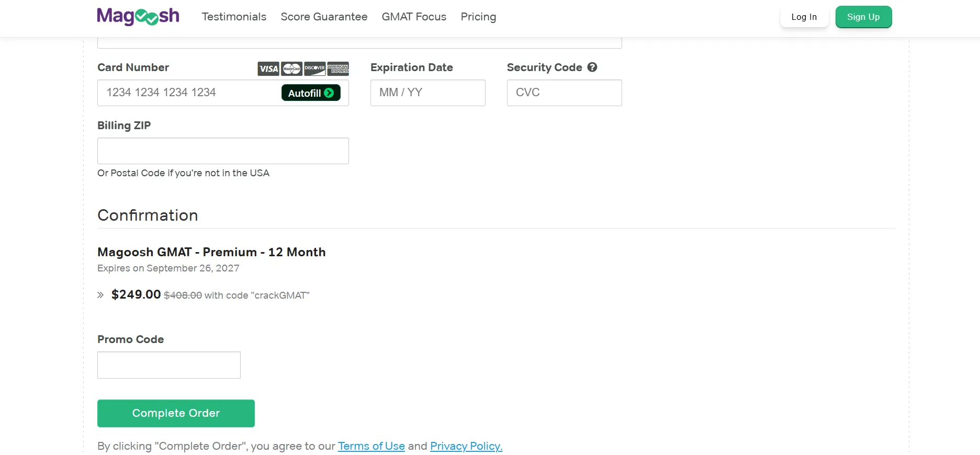980x455 pixels.
Task: Open the Security Code help question mark
Action: pyautogui.click(x=592, y=67)
